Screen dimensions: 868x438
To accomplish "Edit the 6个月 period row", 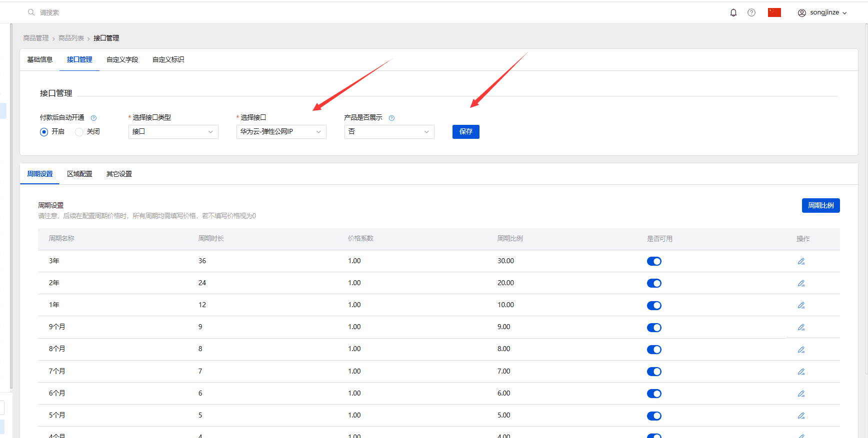I will [801, 394].
